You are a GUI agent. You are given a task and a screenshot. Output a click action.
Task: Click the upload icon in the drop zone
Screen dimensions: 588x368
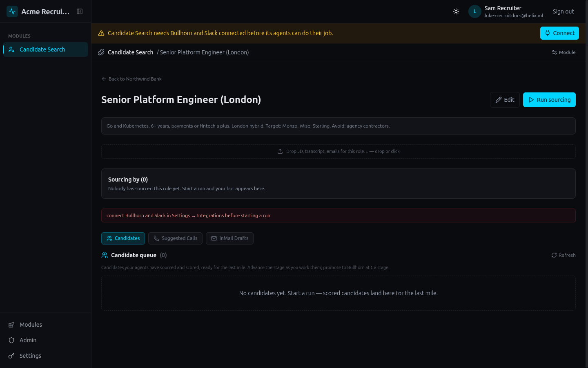(280, 151)
